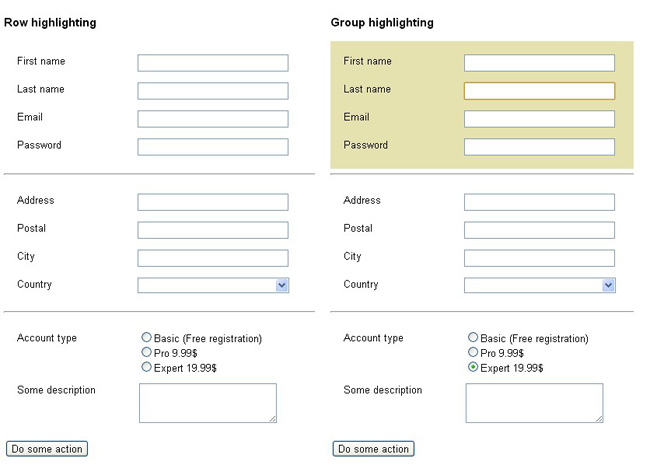Screen dimensions: 650x472
Task: Click First name field in Group highlighting form
Action: (539, 63)
